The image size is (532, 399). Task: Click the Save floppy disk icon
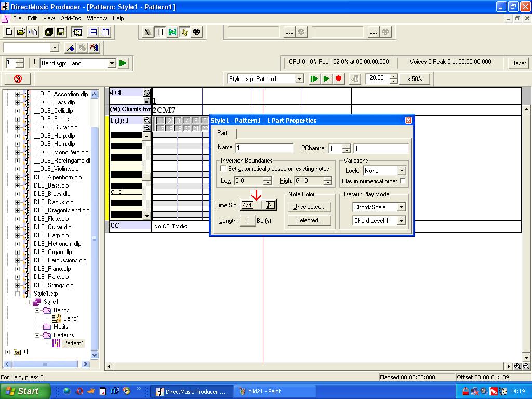(x=61, y=32)
